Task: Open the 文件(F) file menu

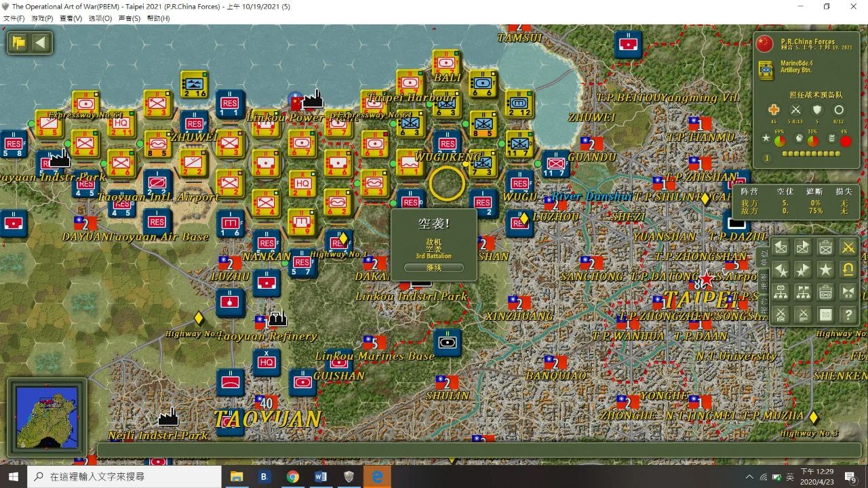Action: pyautogui.click(x=14, y=18)
